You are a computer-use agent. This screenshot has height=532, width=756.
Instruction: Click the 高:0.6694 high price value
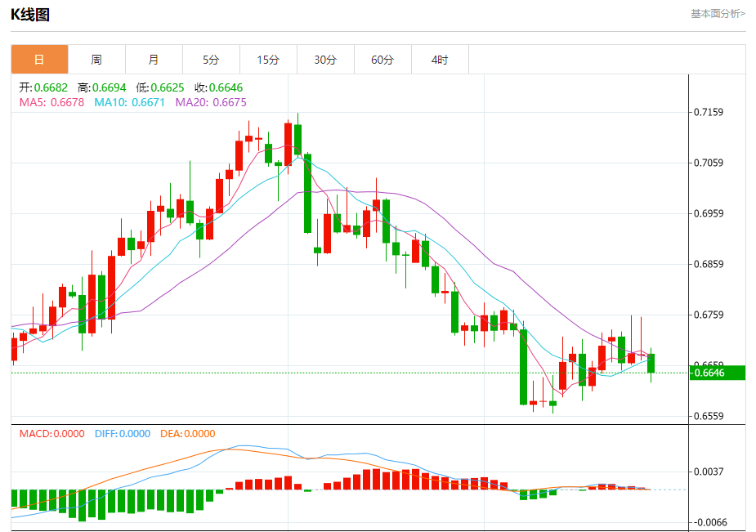[x=101, y=87]
